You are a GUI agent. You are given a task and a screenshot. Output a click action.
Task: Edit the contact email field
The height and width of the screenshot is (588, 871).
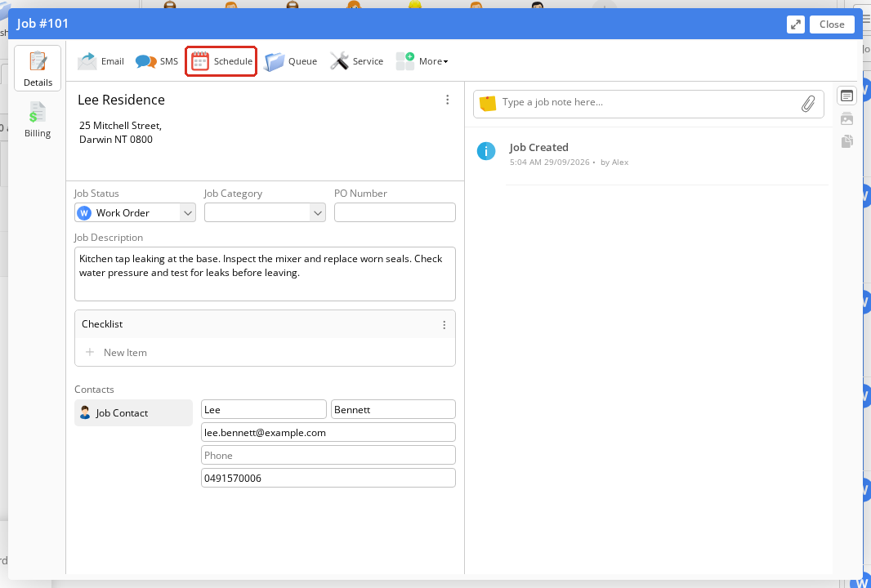tap(328, 433)
